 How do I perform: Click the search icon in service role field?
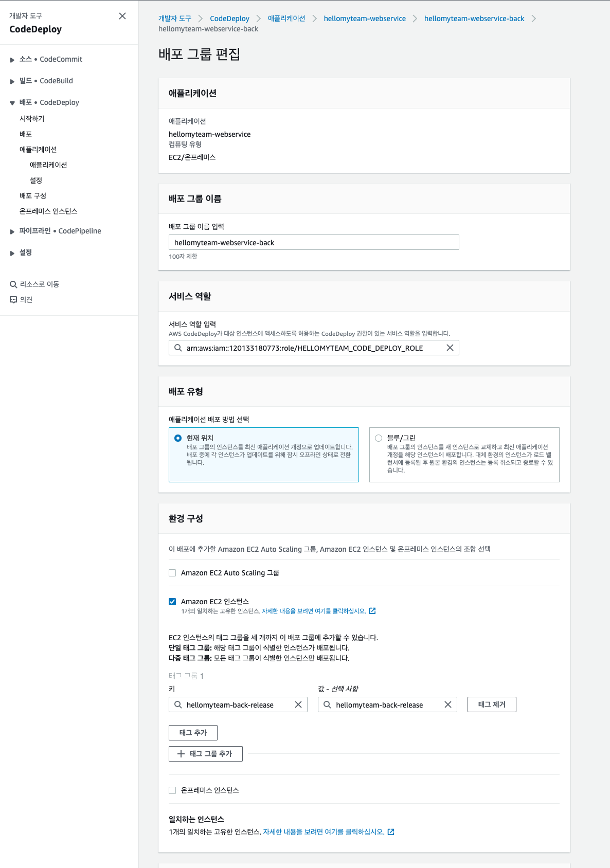coord(178,348)
